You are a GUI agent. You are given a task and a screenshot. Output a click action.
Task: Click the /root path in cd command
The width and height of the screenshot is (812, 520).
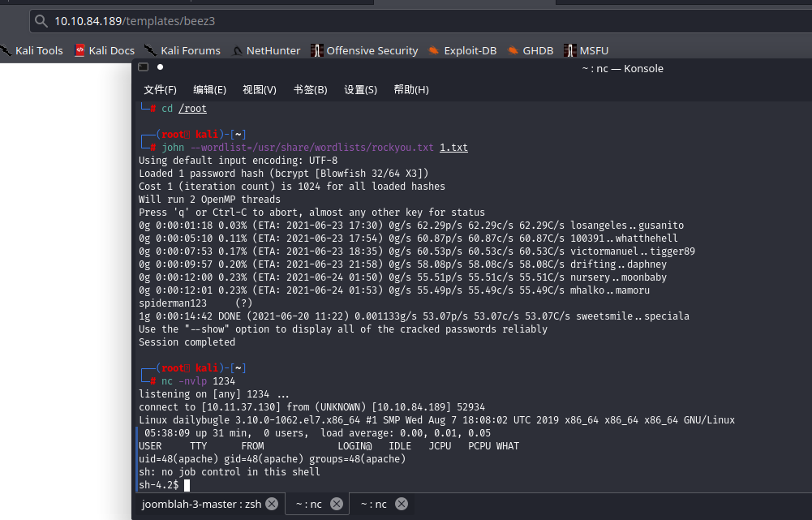[192, 108]
